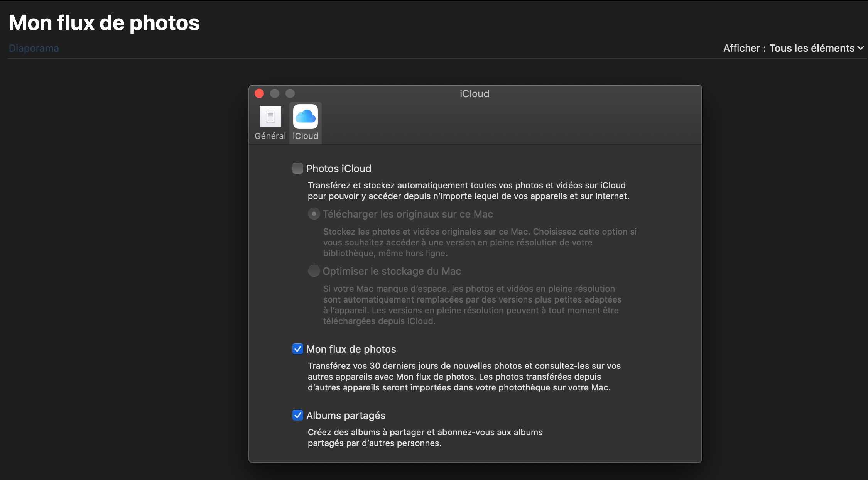Click the grey zoom window button

290,93
